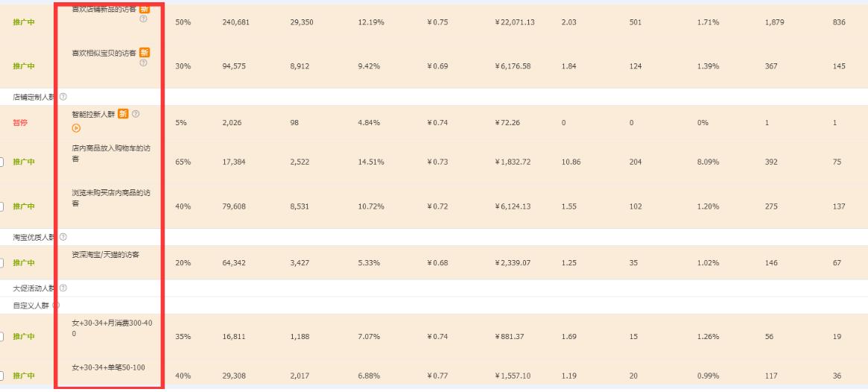The image size is (868, 392).
Task: Click the 65% premium value
Action: click(180, 163)
